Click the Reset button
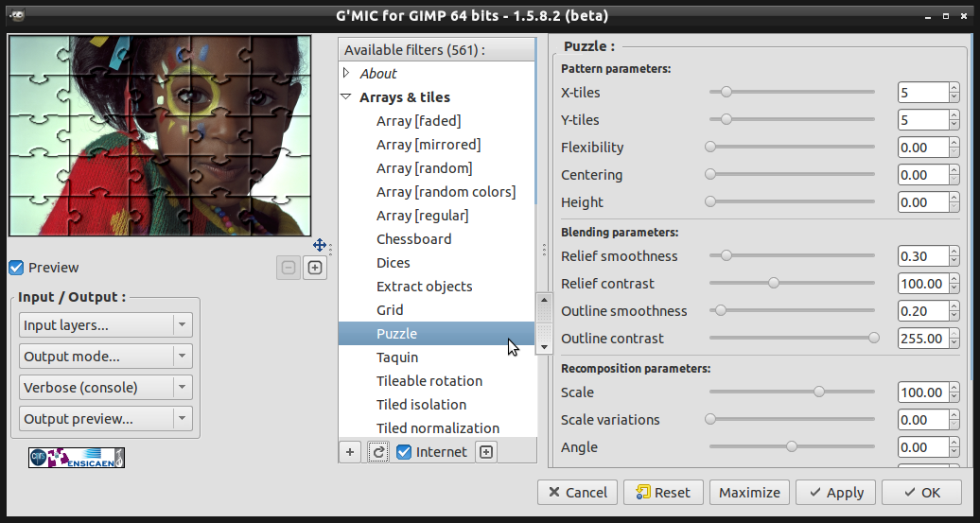Screen dimensions: 980x523 click(663, 493)
